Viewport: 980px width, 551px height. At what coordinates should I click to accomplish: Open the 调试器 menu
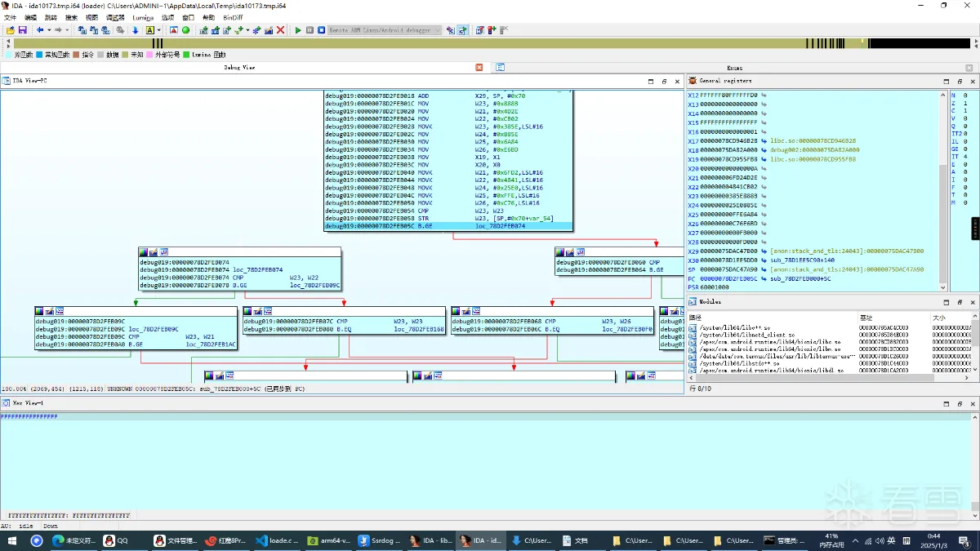pos(115,17)
